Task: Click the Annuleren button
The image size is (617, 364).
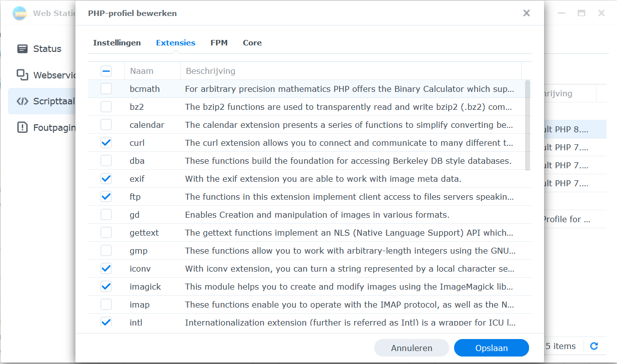Action: (412, 348)
